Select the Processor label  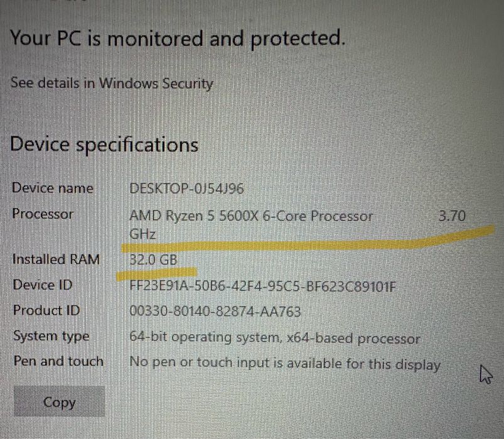pyautogui.click(x=43, y=214)
